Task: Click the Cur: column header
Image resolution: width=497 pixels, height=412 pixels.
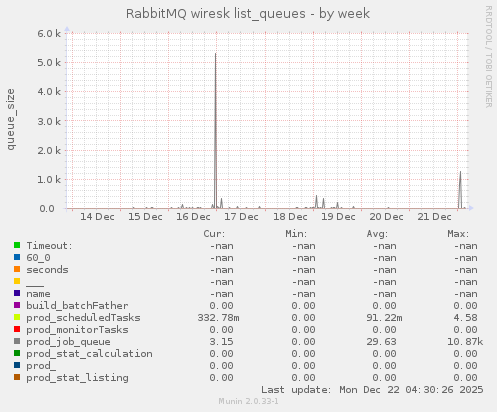Action: tap(214, 234)
